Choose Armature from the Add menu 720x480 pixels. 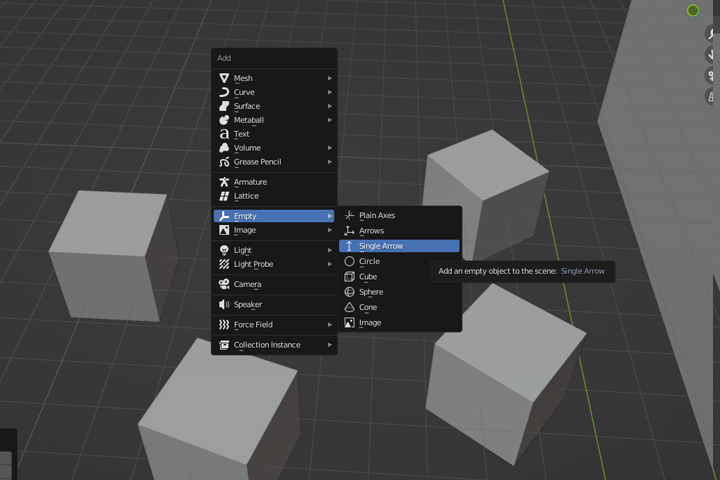[274, 182]
